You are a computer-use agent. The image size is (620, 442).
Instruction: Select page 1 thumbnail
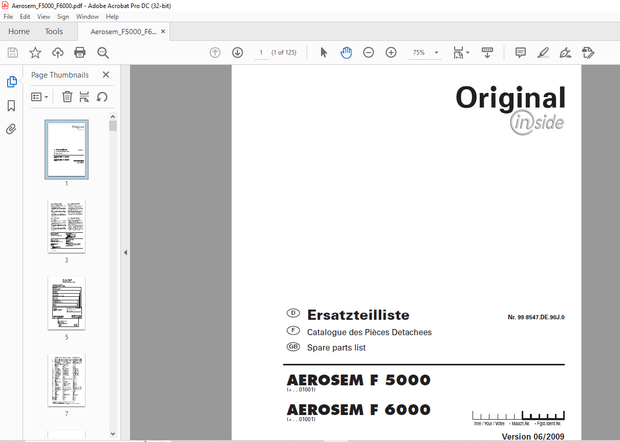coord(66,149)
